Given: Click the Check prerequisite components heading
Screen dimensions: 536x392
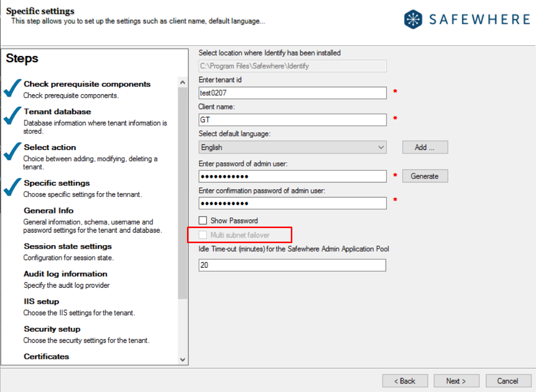Looking at the screenshot, I should [87, 84].
